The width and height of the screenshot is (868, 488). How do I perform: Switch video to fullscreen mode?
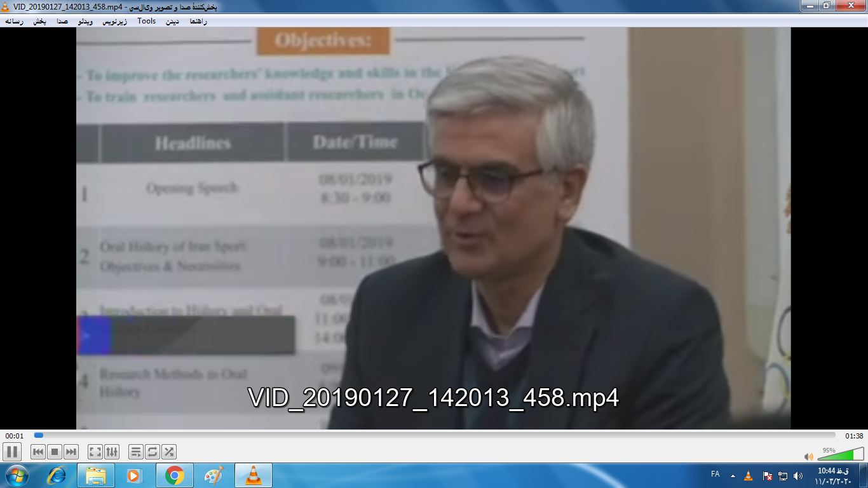95,452
